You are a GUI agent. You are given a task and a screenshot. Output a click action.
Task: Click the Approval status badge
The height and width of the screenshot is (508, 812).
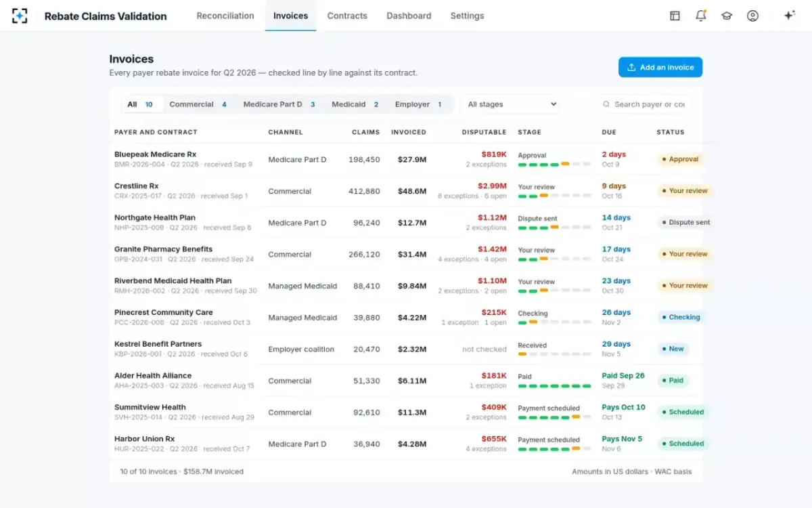tap(680, 159)
